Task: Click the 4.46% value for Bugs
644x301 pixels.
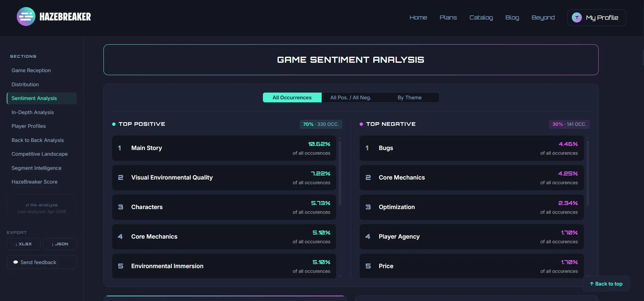Action: (568, 144)
